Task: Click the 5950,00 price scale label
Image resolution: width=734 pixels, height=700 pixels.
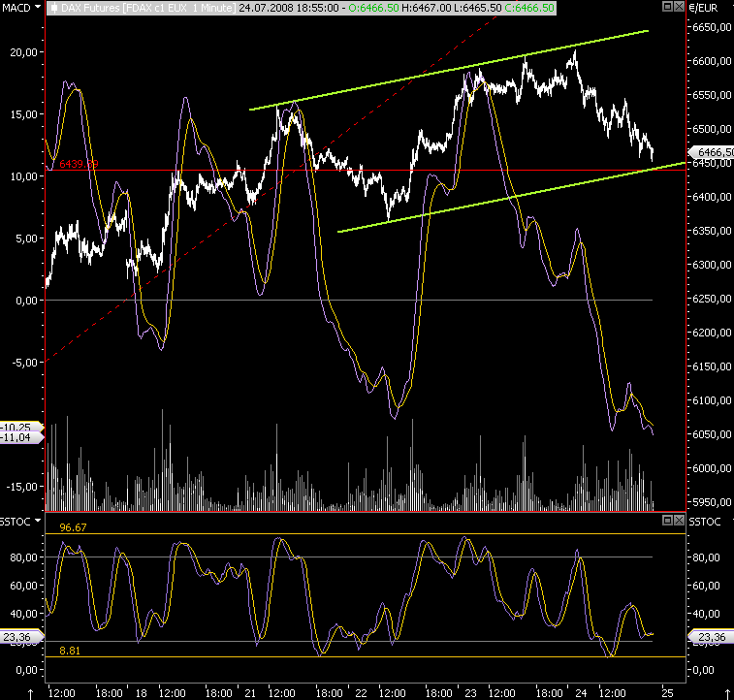Action: (x=712, y=502)
